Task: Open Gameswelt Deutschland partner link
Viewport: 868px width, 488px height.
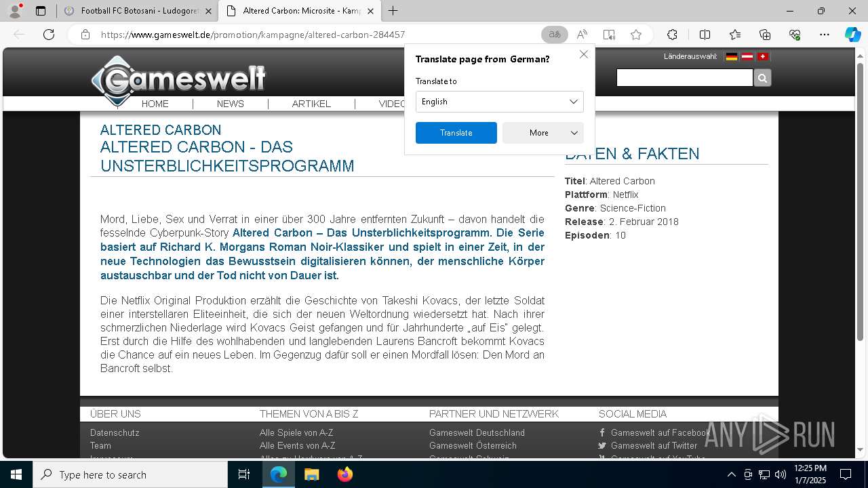Action: pos(477,432)
